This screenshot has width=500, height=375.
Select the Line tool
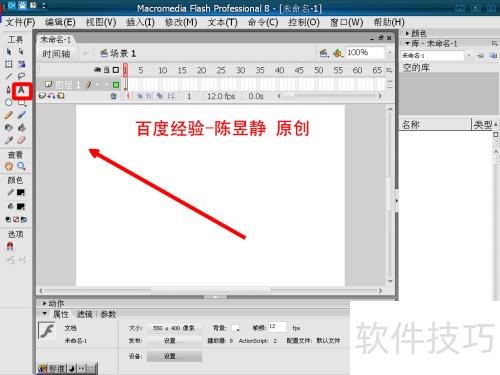[x=9, y=77]
